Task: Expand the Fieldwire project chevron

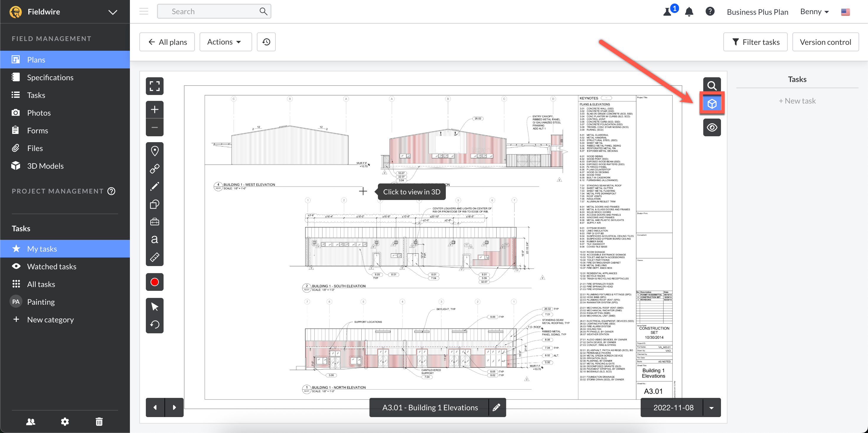Action: [x=112, y=12]
